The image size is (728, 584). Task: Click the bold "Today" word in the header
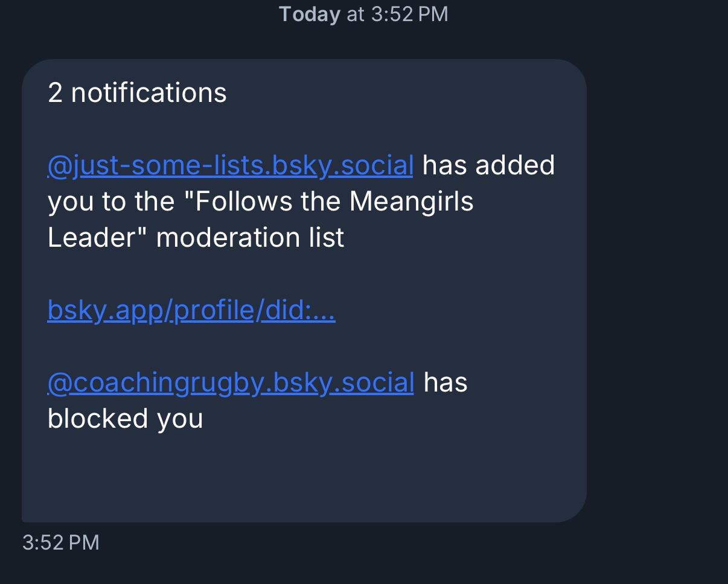(x=309, y=14)
